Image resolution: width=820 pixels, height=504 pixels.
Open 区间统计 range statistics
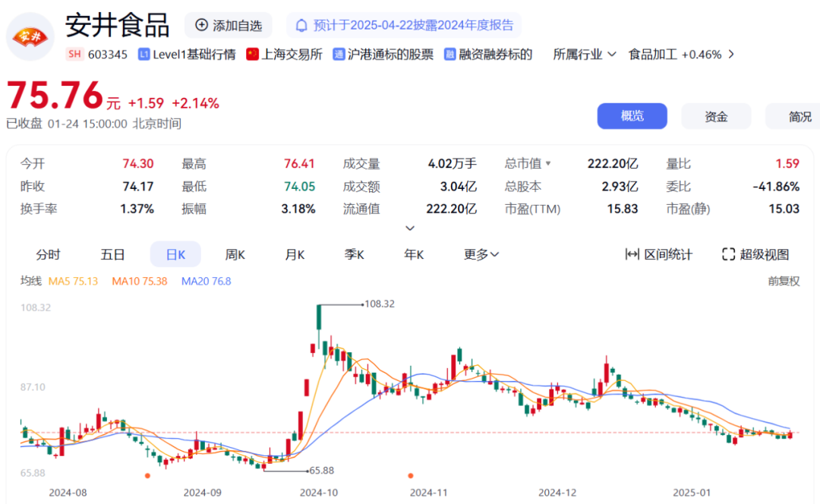tap(659, 254)
